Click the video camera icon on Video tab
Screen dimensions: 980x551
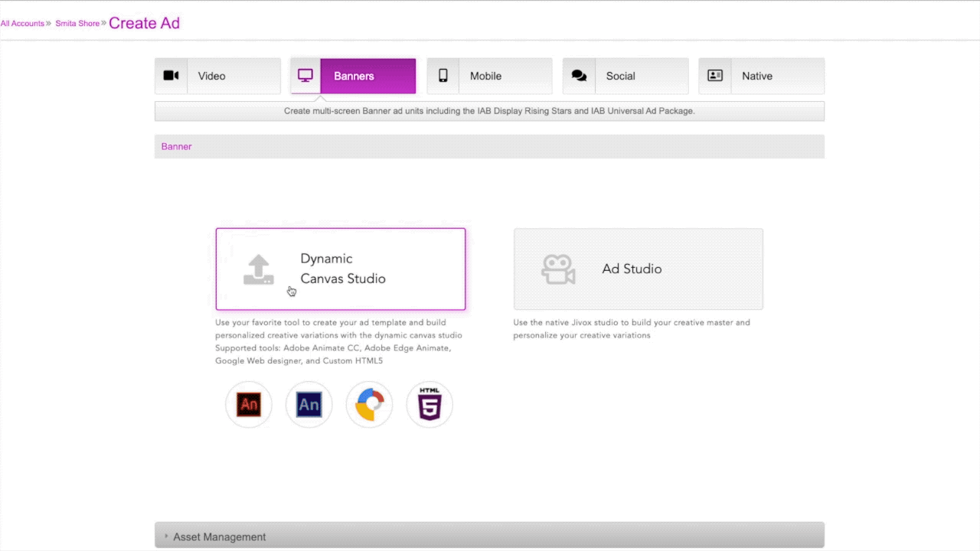click(171, 76)
